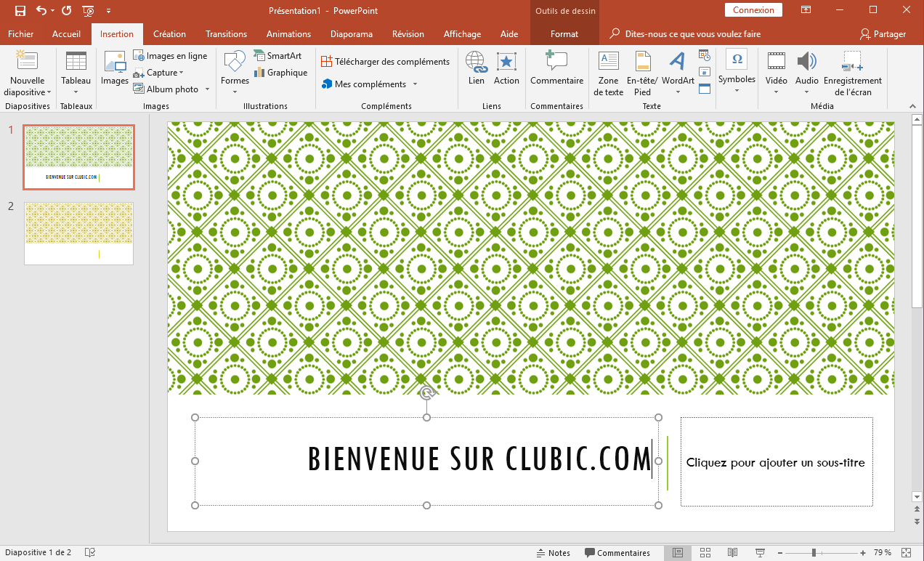Start slideshow from the quick access toolbar
The width and height of the screenshot is (924, 561).
click(88, 10)
